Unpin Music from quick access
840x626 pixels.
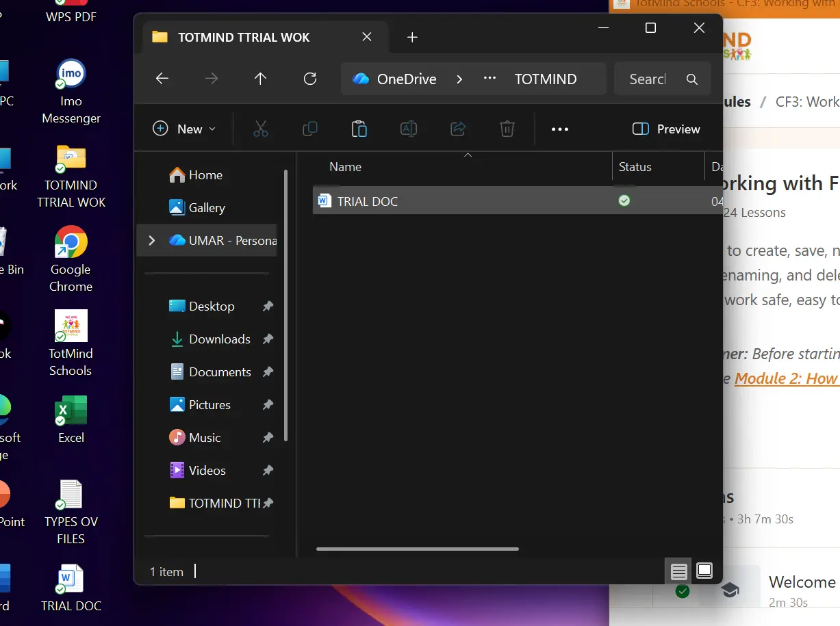[268, 438]
